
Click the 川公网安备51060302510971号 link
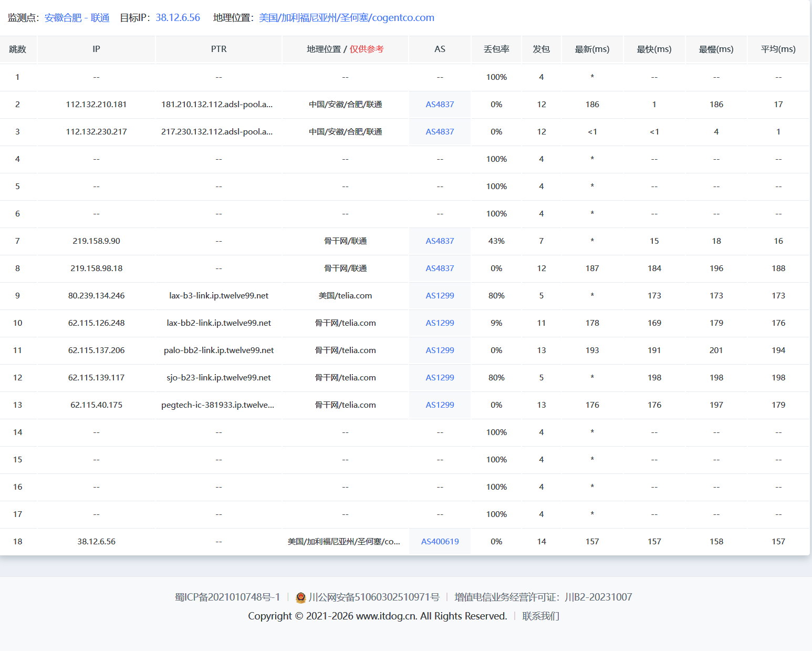point(373,597)
